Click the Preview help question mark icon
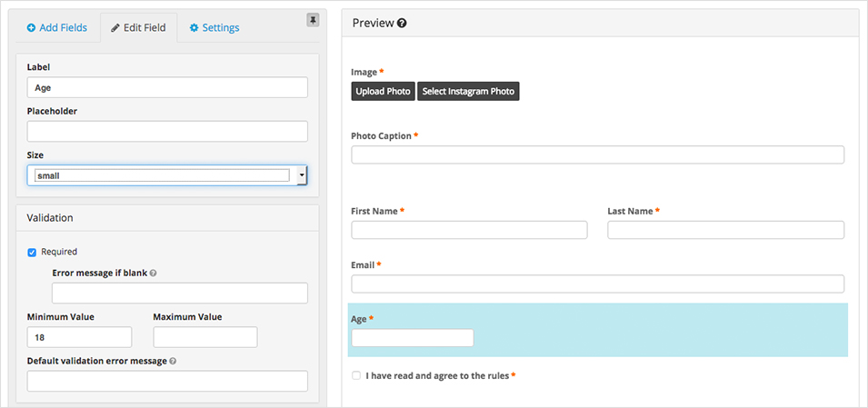Viewport: 868px width, 408px height. coord(403,24)
